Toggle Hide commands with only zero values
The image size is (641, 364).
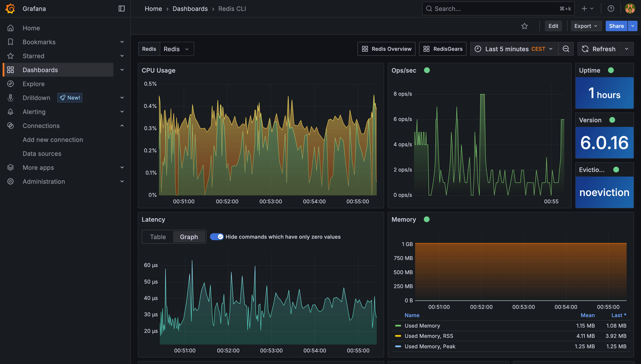[x=217, y=237]
